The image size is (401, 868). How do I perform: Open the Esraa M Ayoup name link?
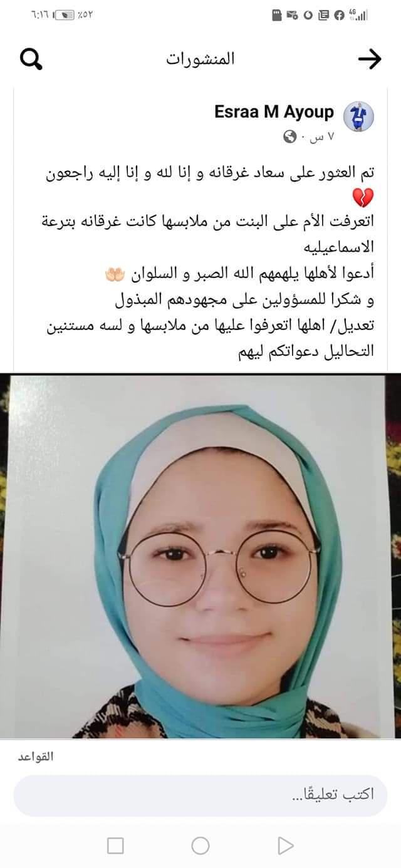click(274, 113)
